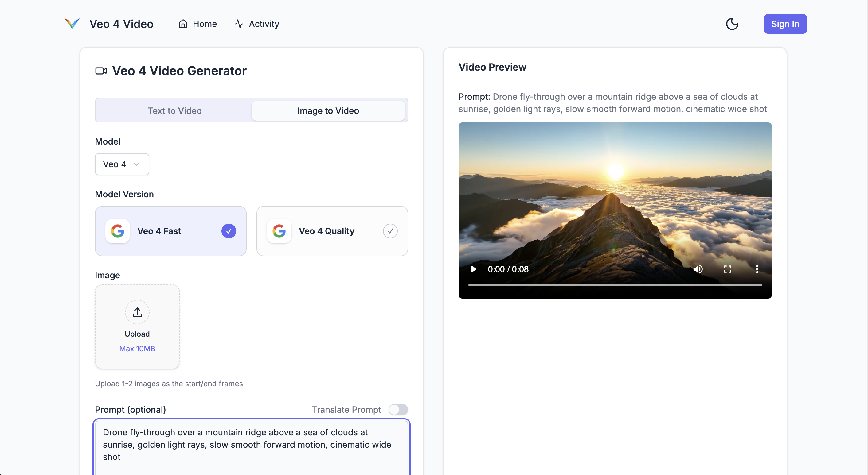
Task: Click the video camera icon beside Veo 4 Video Generator
Action: [101, 71]
